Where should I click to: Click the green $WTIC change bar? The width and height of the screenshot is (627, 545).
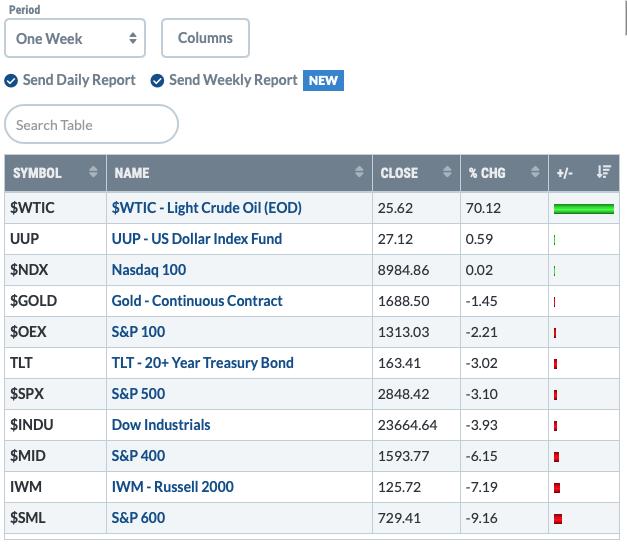tap(584, 209)
